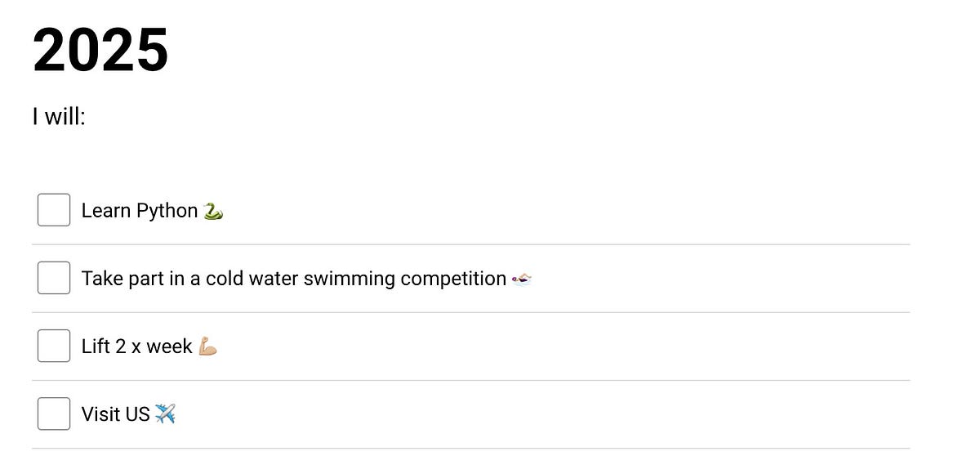Screen dimensions: 980x465
Task: Select the swimmer emoji icon
Action: [522, 280]
